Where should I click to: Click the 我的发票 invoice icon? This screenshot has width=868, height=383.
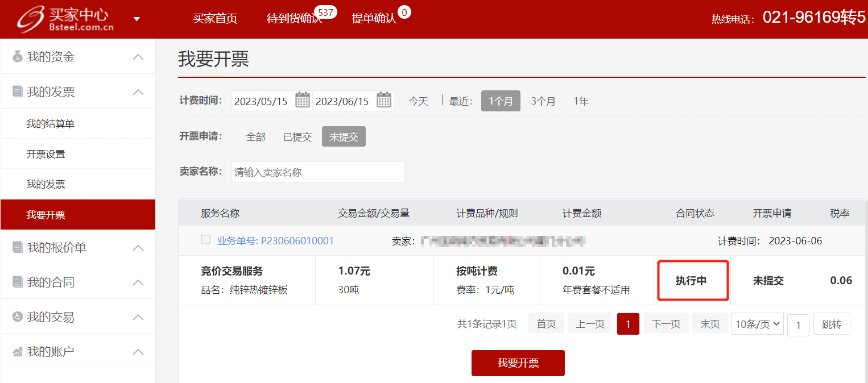point(18,92)
